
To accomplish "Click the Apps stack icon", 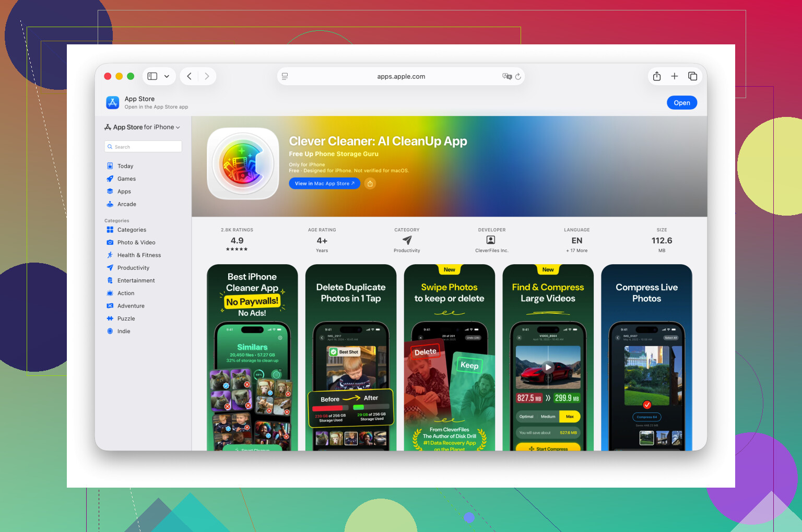I will [x=110, y=192].
